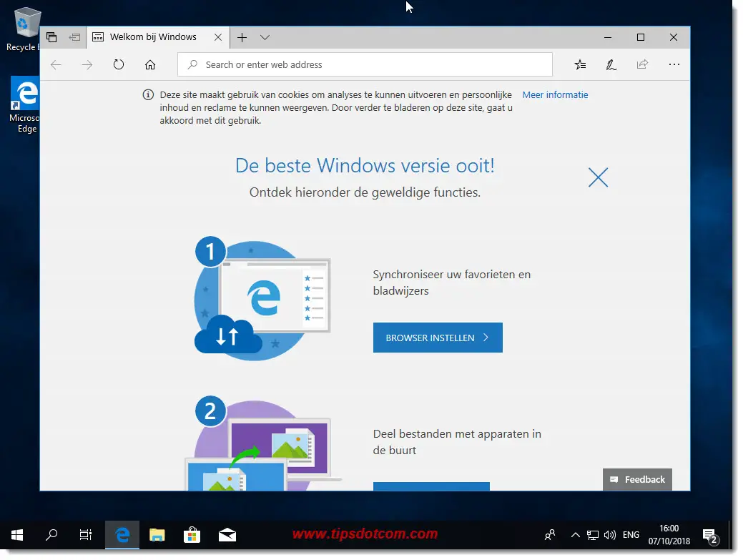Read 'De beste Windows versie ooit!' heading

click(365, 166)
